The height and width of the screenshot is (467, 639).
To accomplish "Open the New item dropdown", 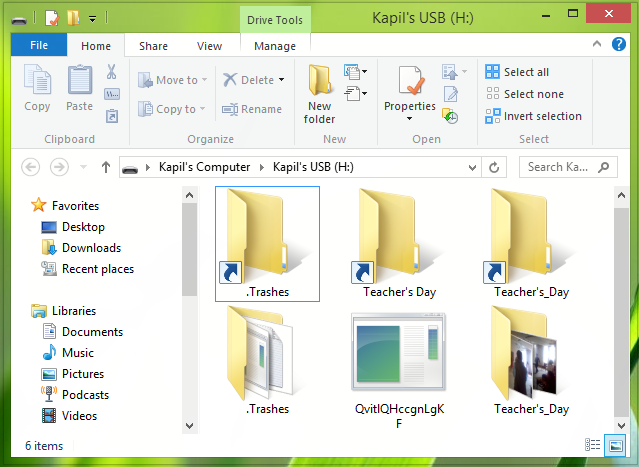I will (x=355, y=72).
